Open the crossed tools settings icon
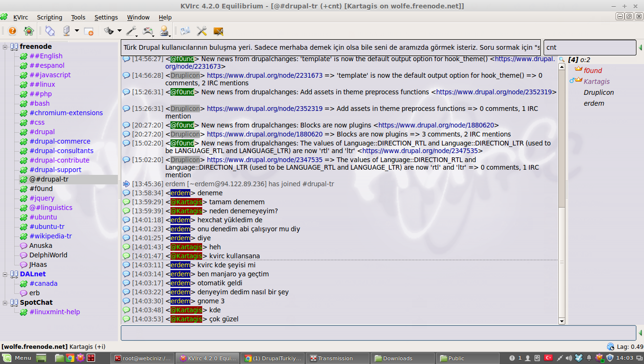The height and width of the screenshot is (364, 644). [x=202, y=31]
